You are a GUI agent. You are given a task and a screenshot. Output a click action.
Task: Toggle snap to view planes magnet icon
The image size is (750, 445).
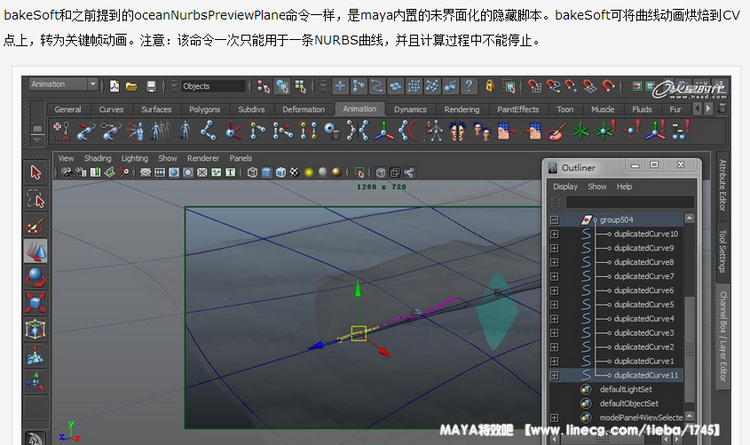coord(590,86)
